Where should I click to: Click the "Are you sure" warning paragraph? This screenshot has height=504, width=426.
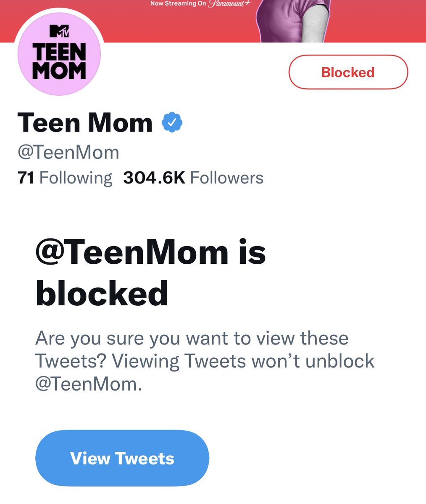(205, 361)
